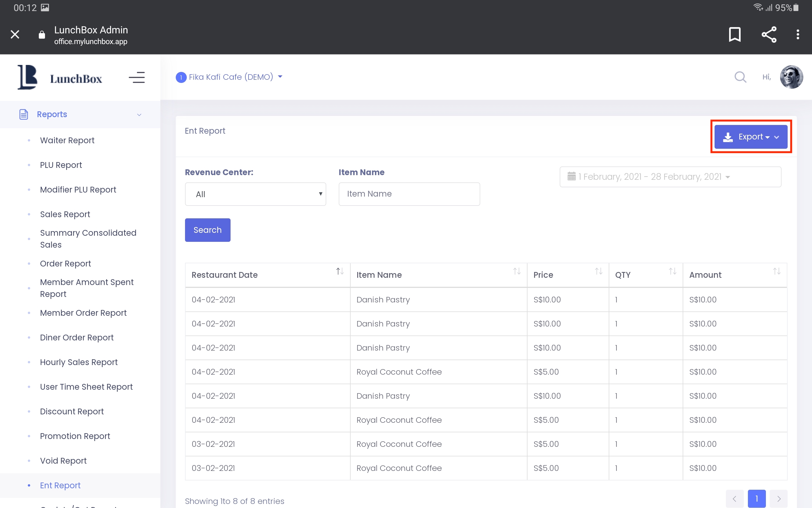Viewport: 812px width, 508px height.
Task: Go to Void Report in sidebar
Action: [63, 460]
